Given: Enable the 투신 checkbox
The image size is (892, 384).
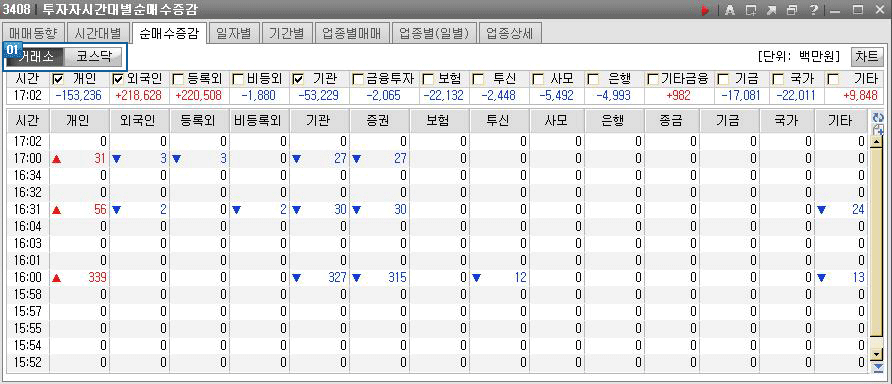Looking at the screenshot, I should pos(478,79).
